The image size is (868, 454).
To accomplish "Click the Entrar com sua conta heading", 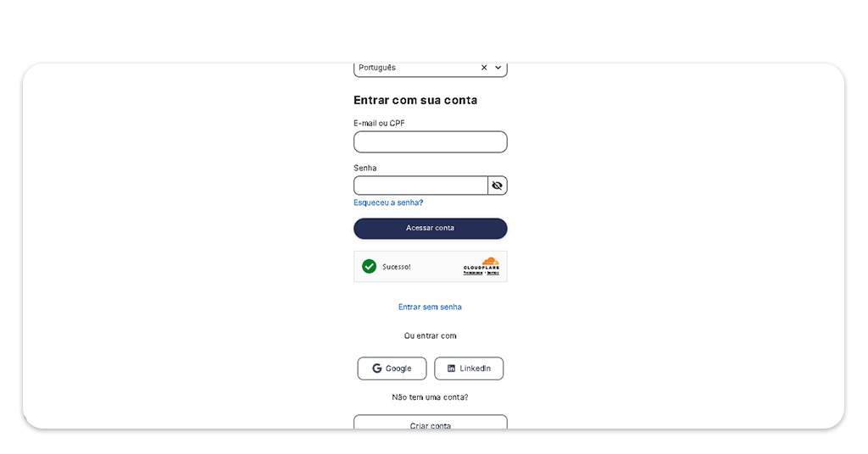I will pos(415,100).
